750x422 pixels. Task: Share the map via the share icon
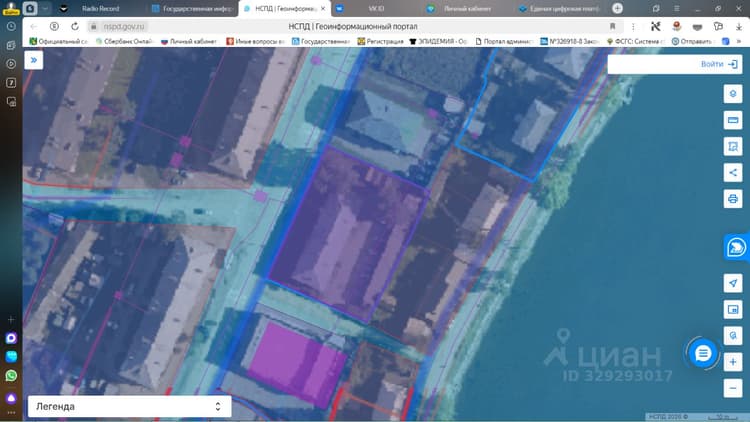[x=733, y=172]
